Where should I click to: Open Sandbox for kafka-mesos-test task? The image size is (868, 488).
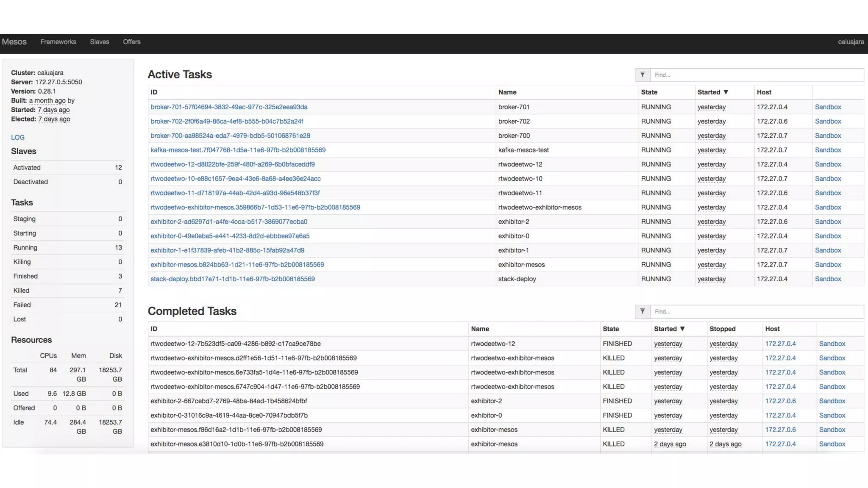click(x=828, y=150)
